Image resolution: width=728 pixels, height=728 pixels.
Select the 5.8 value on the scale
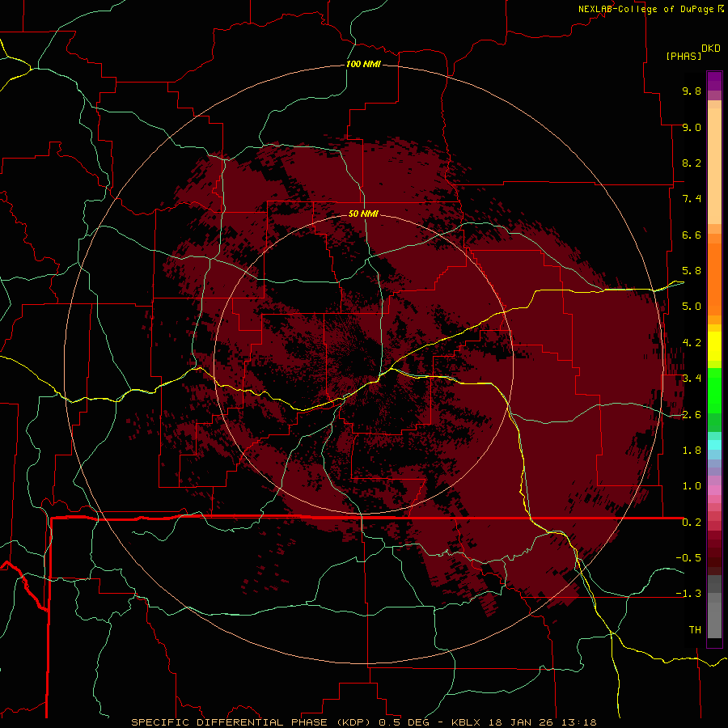click(692, 271)
